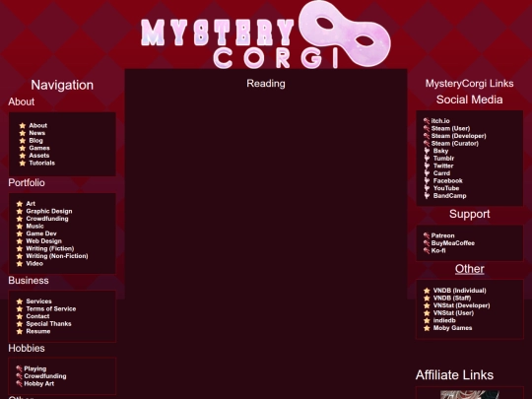The width and height of the screenshot is (532, 399).
Task: Open the Services link
Action: [38, 301]
